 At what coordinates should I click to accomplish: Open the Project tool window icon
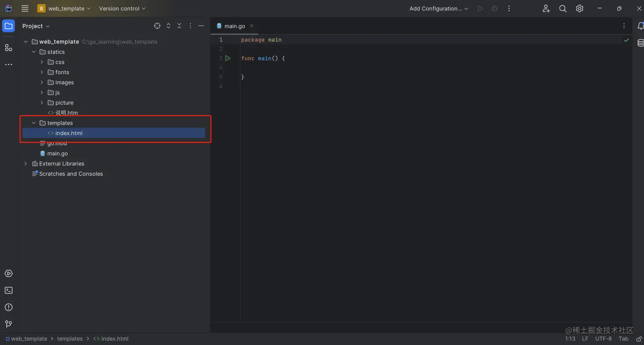[9, 26]
